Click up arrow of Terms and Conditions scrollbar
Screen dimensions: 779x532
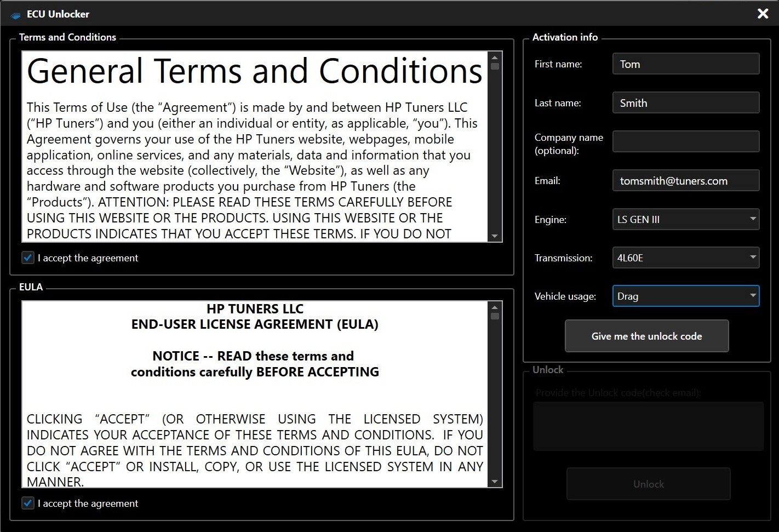click(x=495, y=58)
